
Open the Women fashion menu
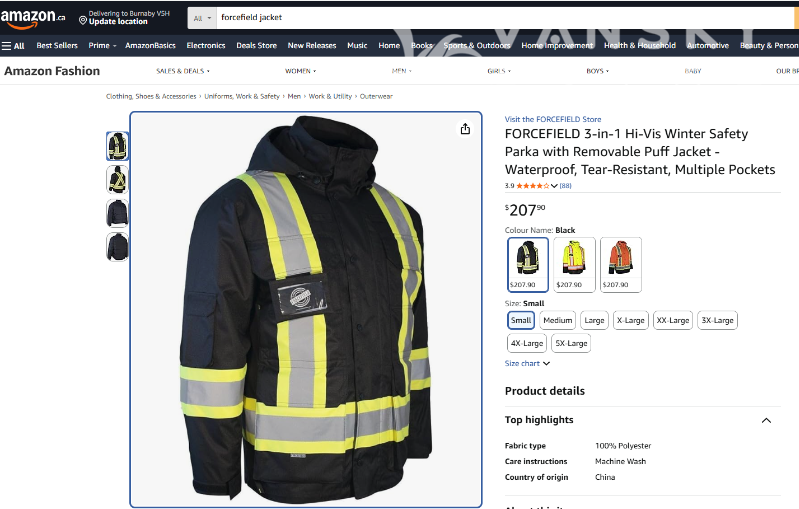pos(300,71)
